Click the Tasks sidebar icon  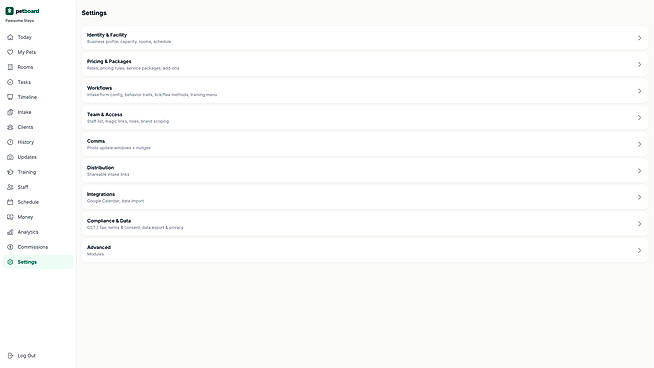(10, 82)
